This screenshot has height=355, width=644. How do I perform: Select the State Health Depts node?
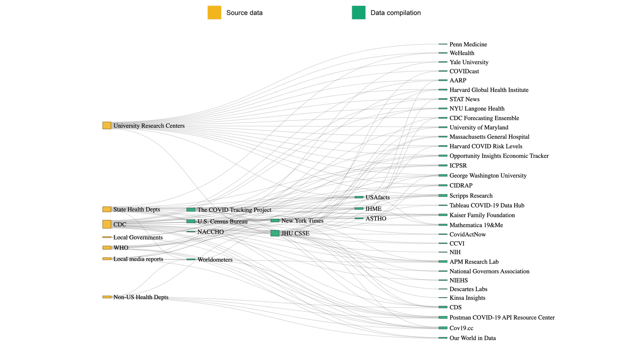pos(107,210)
